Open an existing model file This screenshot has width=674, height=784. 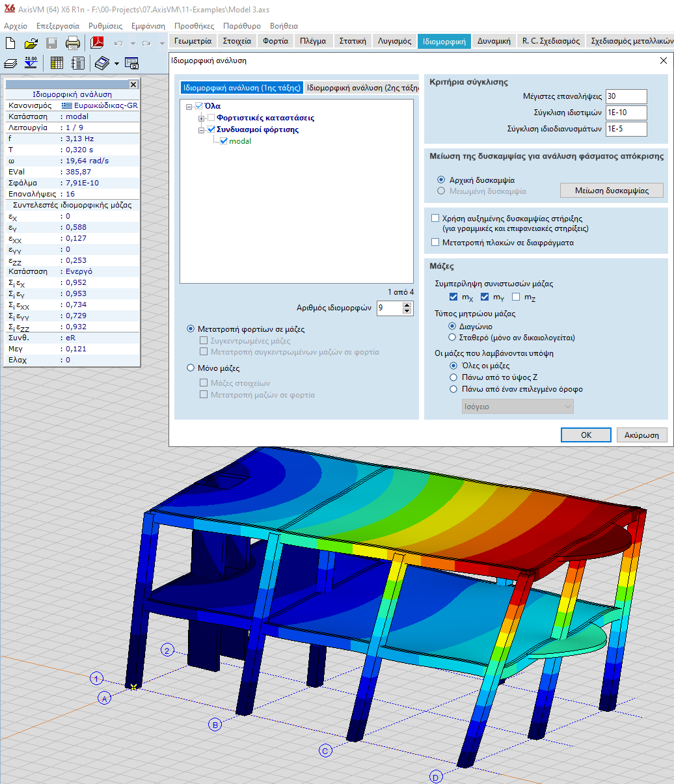coord(31,44)
